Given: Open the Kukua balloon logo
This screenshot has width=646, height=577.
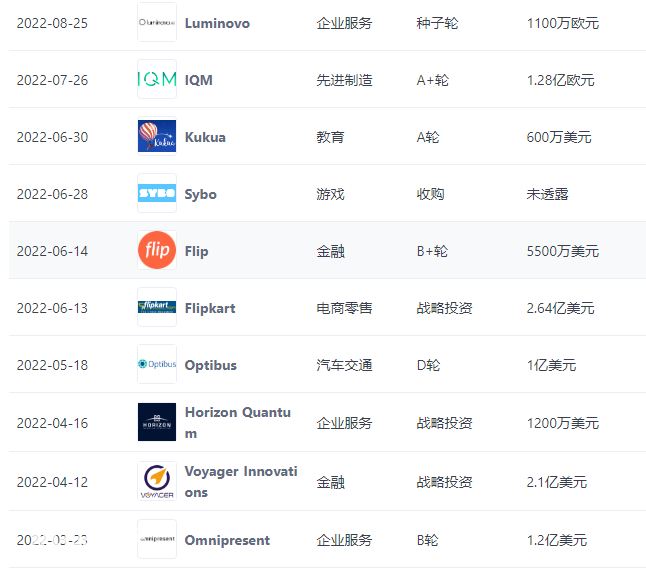Looking at the screenshot, I should (x=157, y=136).
